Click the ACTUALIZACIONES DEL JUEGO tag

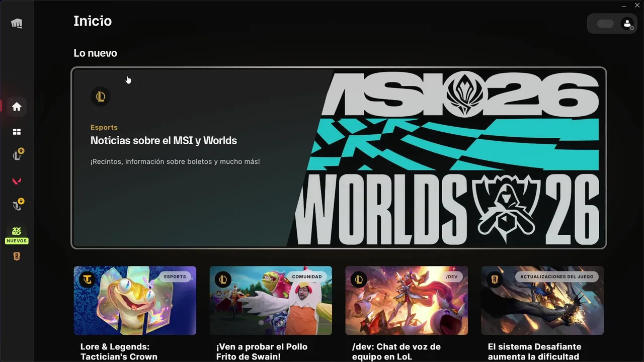point(557,277)
